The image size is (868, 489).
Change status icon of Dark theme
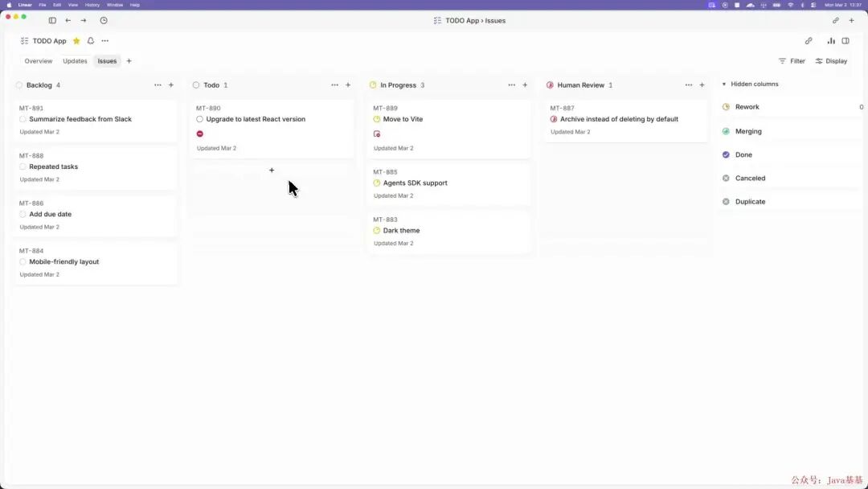[x=377, y=230]
